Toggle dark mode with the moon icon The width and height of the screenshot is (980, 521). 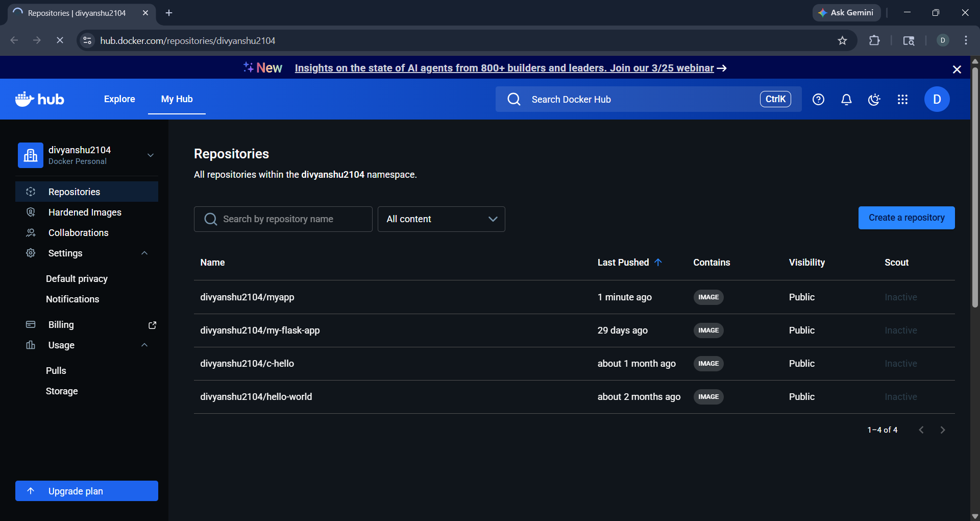tap(874, 99)
